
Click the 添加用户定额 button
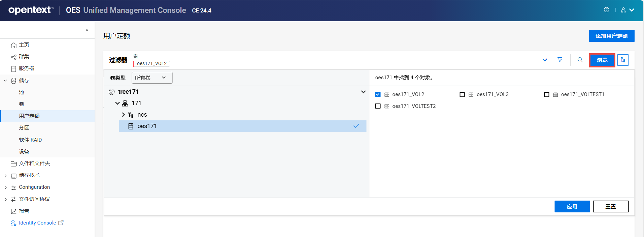(611, 36)
